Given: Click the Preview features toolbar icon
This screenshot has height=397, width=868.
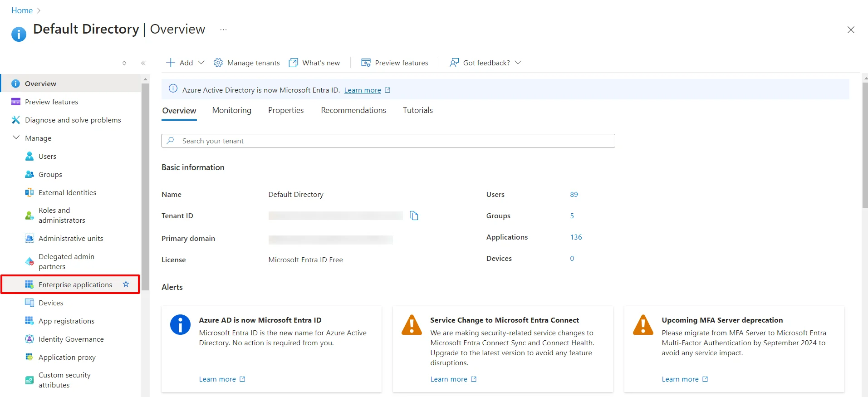Looking at the screenshot, I should (366, 63).
